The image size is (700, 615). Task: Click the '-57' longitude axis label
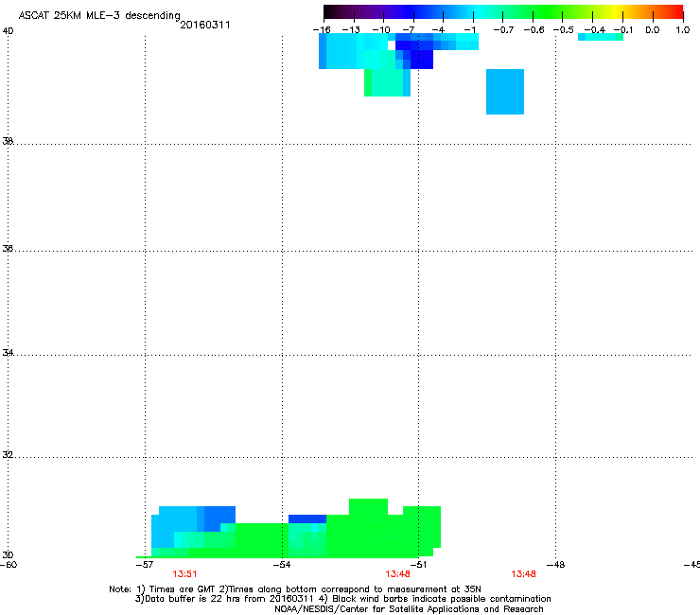pos(144,565)
